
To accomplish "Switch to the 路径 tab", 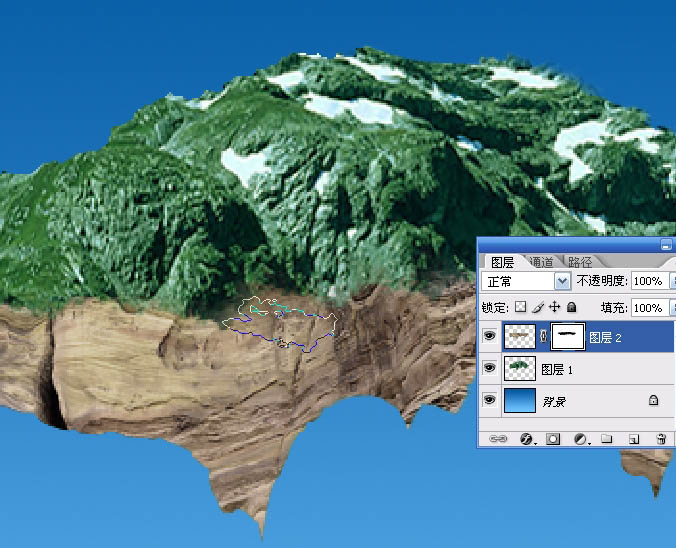I will click(x=580, y=262).
